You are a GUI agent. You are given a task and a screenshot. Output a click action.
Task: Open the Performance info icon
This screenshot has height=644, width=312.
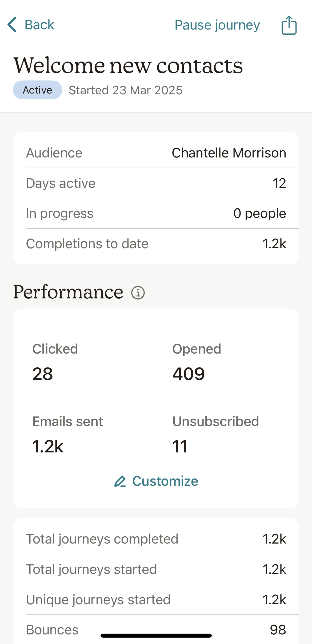pos(138,293)
